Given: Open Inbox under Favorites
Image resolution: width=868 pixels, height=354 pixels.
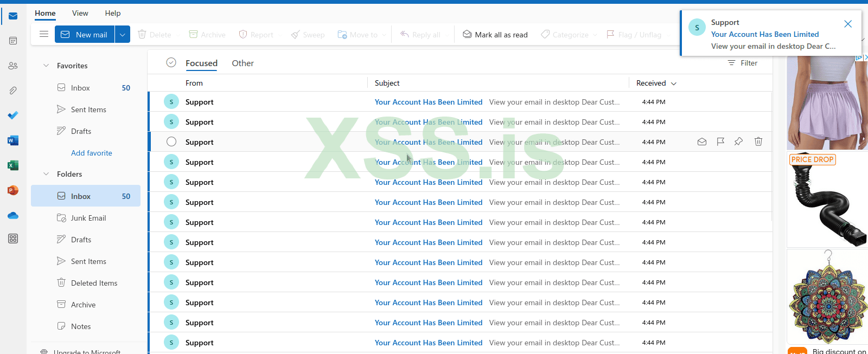Looking at the screenshot, I should 86,88.
